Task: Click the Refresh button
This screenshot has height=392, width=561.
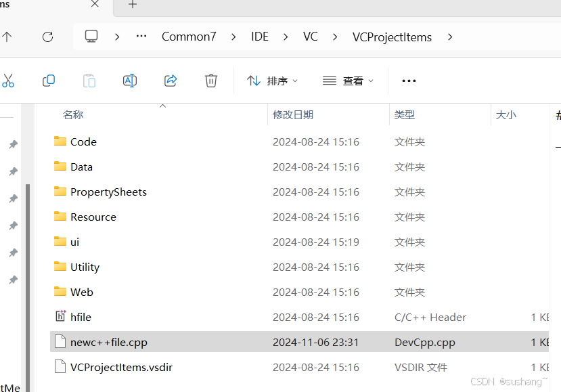Action: (x=47, y=37)
